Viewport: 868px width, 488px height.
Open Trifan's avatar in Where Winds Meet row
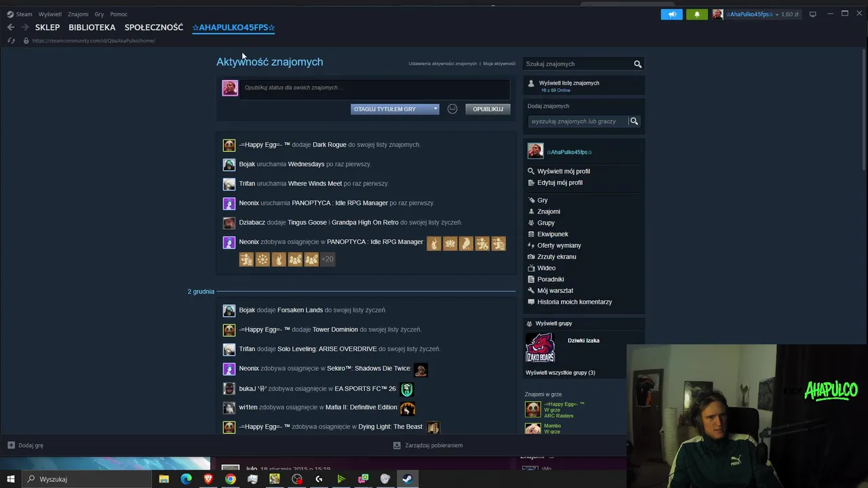229,184
